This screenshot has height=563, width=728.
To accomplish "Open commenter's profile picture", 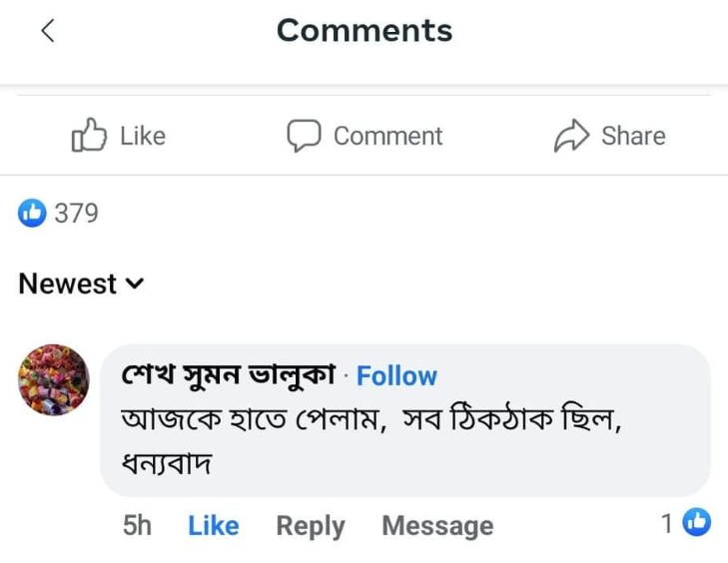I will (x=54, y=379).
